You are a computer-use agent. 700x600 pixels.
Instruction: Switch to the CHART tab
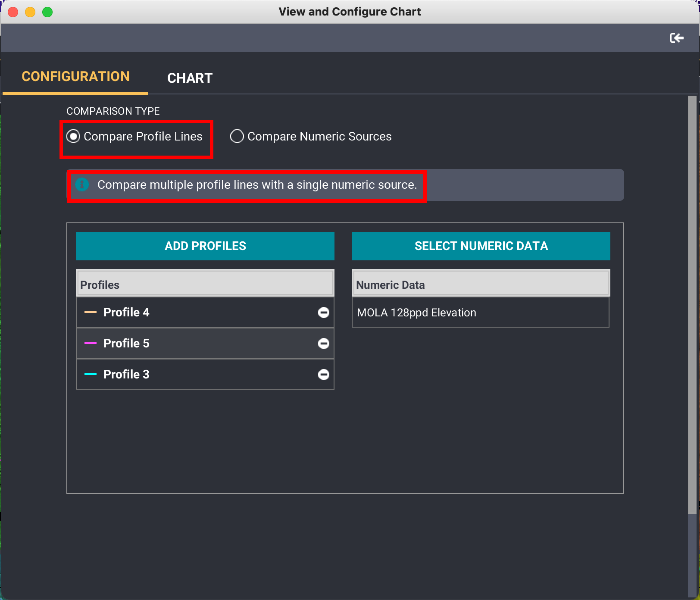[190, 78]
